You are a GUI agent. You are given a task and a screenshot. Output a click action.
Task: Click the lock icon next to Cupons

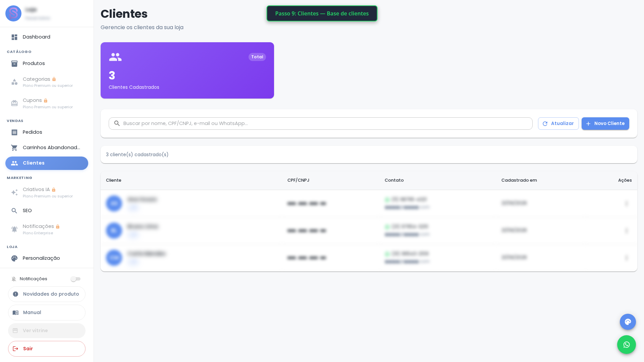coord(46,101)
